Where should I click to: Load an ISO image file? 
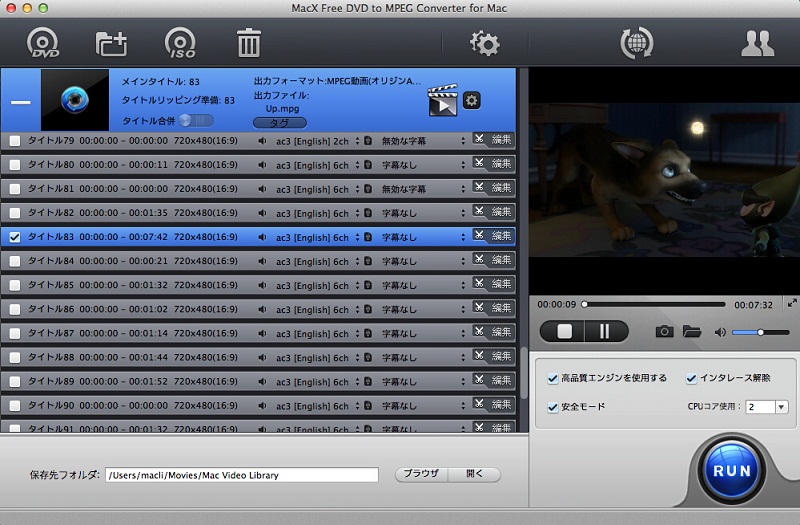(180, 43)
